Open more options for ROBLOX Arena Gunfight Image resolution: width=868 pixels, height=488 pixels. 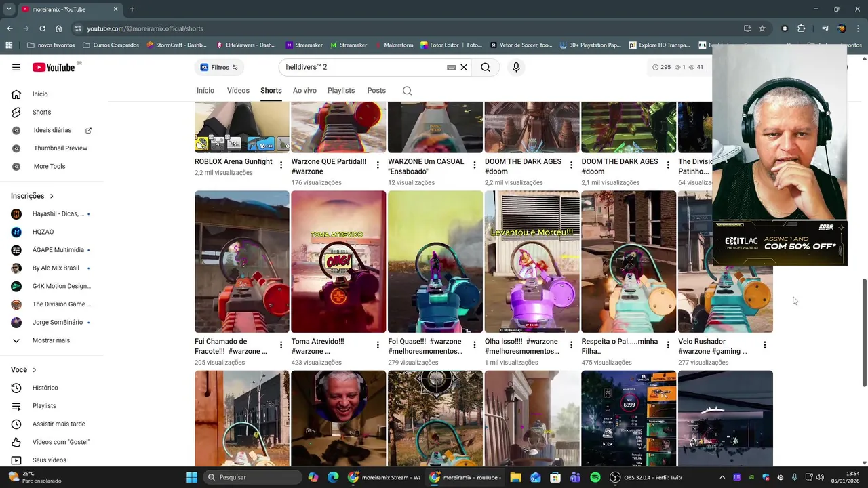(281, 165)
